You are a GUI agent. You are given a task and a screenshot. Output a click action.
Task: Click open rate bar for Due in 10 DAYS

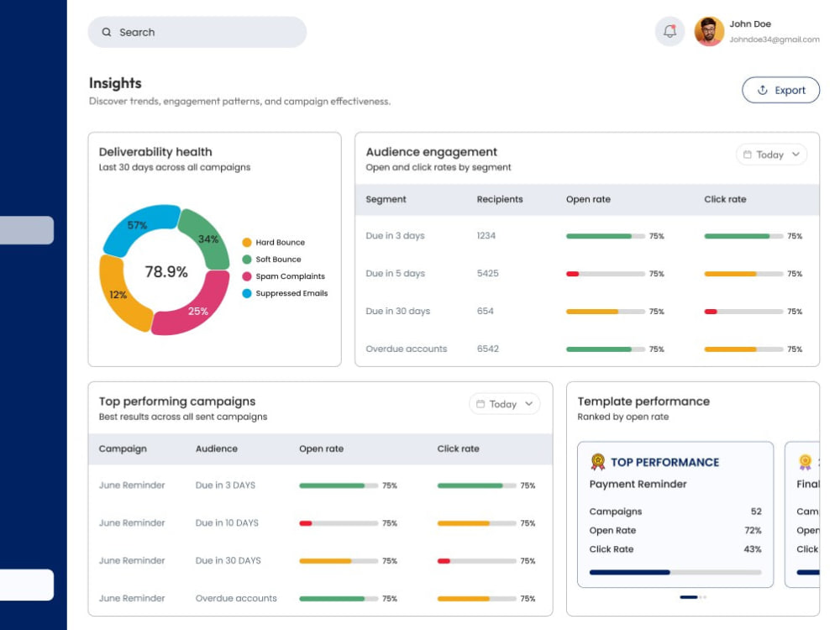tap(339, 523)
